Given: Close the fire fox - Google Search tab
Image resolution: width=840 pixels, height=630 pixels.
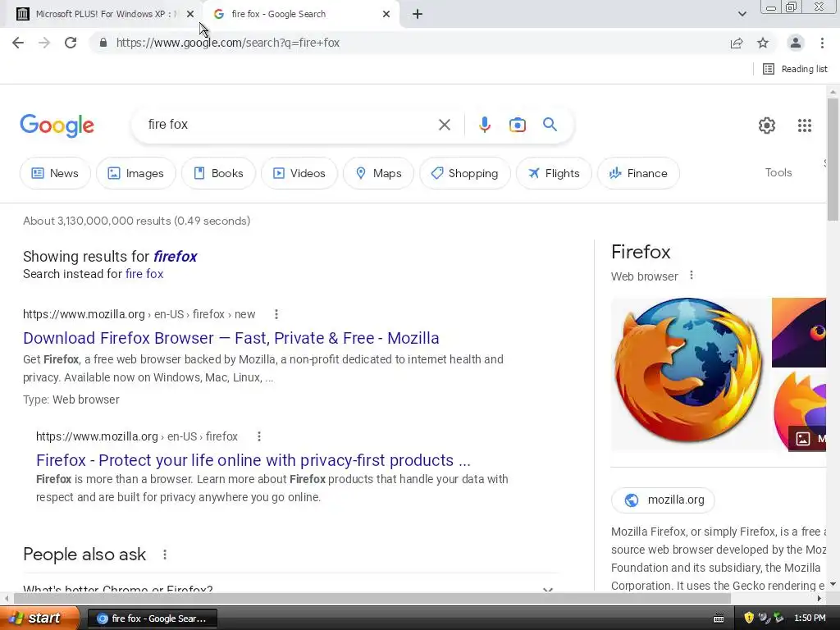Looking at the screenshot, I should (x=386, y=14).
